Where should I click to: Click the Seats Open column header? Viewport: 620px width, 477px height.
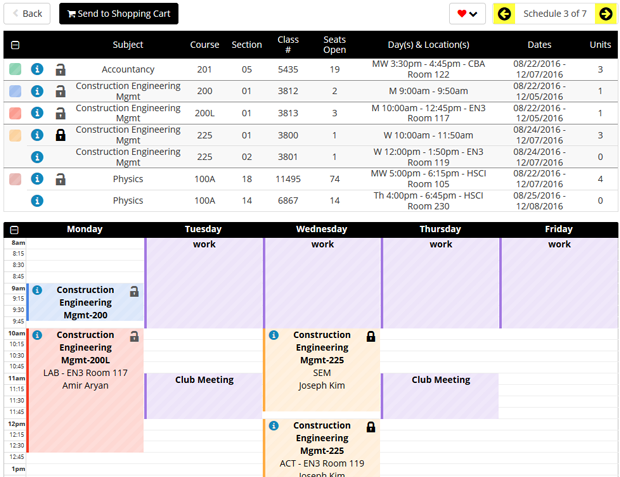pyautogui.click(x=334, y=45)
